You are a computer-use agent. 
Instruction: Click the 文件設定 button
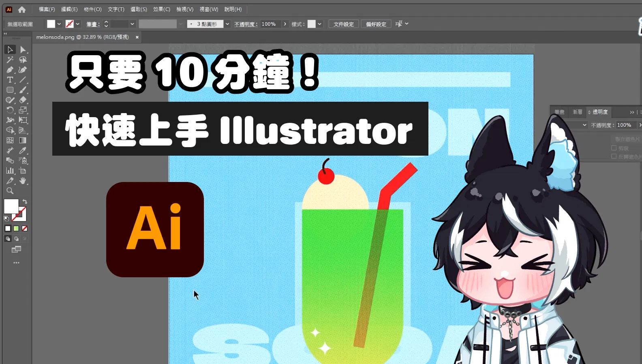click(343, 24)
